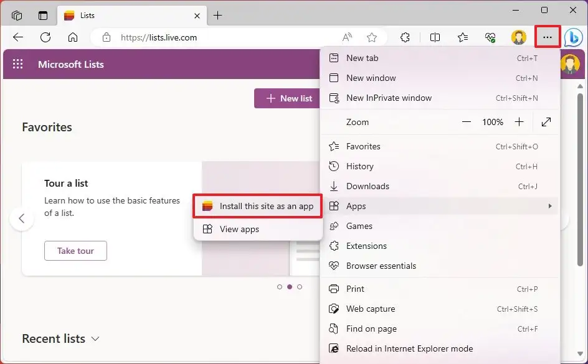This screenshot has width=588, height=364.
Task: Open the Extensions puzzle icon
Action: [x=405, y=37]
